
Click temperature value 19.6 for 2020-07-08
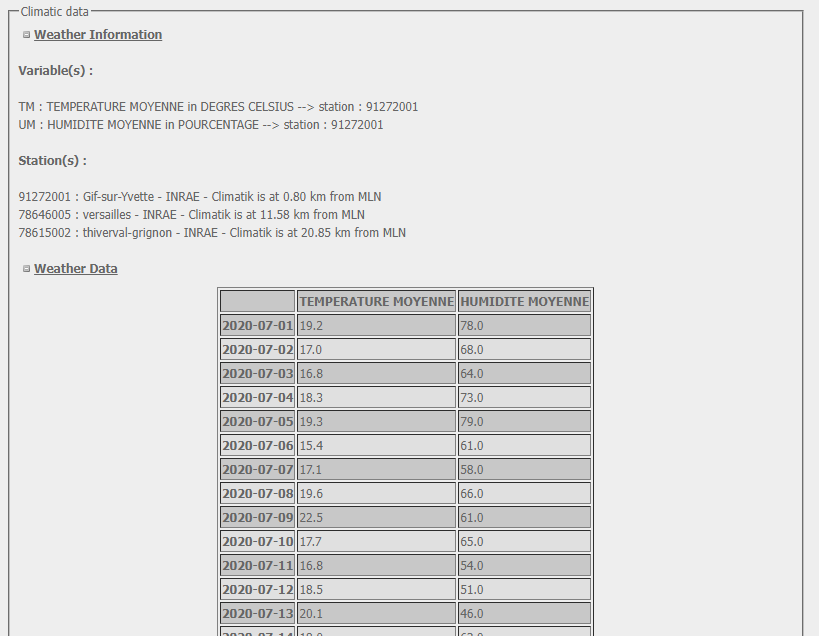tap(377, 493)
